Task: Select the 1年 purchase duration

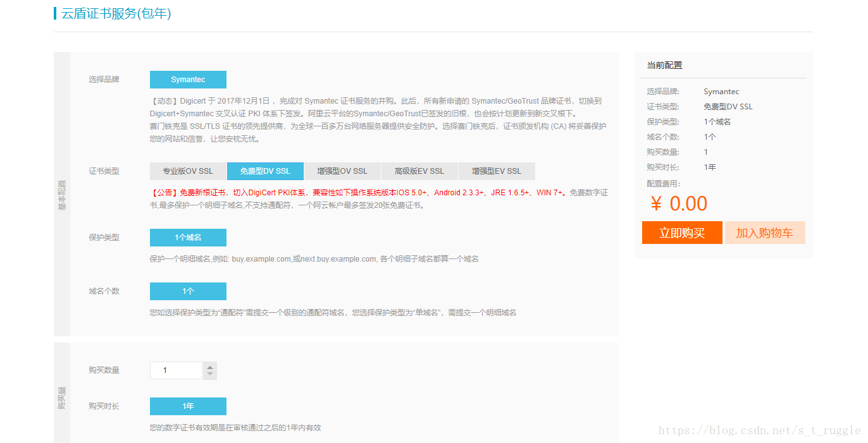Action: pyautogui.click(x=188, y=406)
